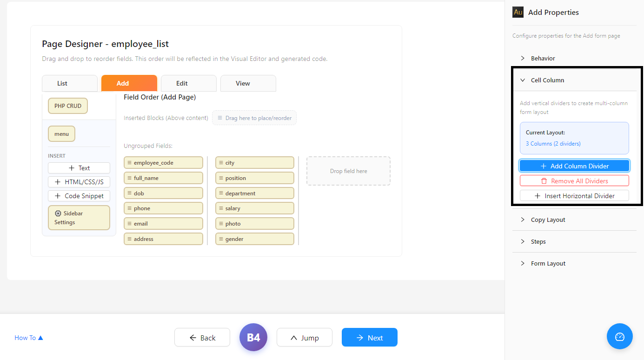Click the drag handle on city field
The image size is (644, 360).
point(221,163)
